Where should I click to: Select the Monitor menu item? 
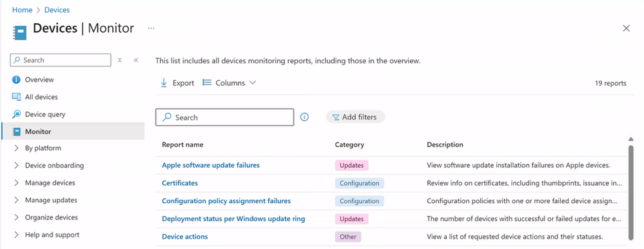[73, 132]
